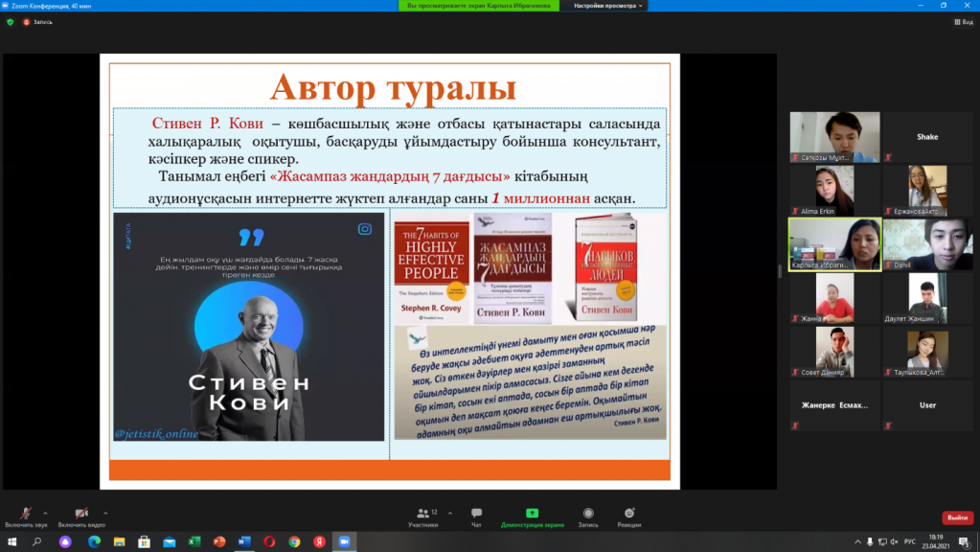980x552 pixels.
Task: Open audio options arrow beside Включить звук
Action: click(45, 514)
